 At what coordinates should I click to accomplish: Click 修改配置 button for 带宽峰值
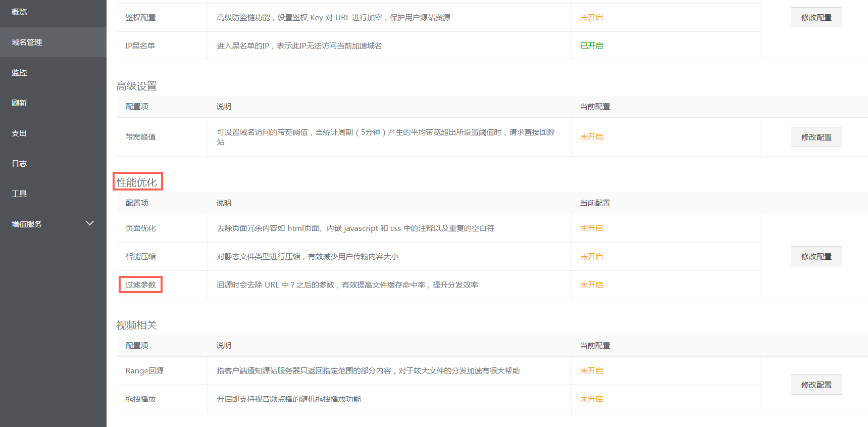point(816,137)
